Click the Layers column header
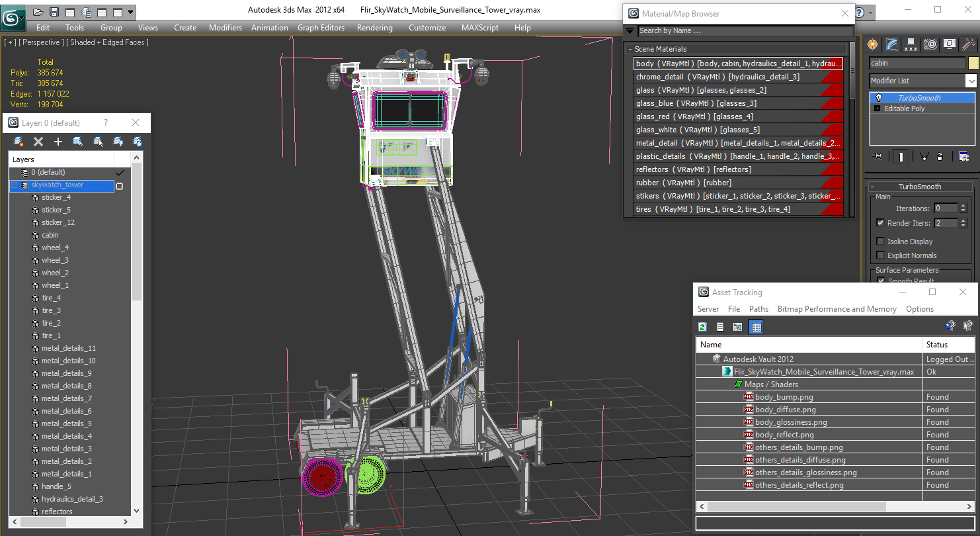Viewport: 980px width, 536px height. 61,159
